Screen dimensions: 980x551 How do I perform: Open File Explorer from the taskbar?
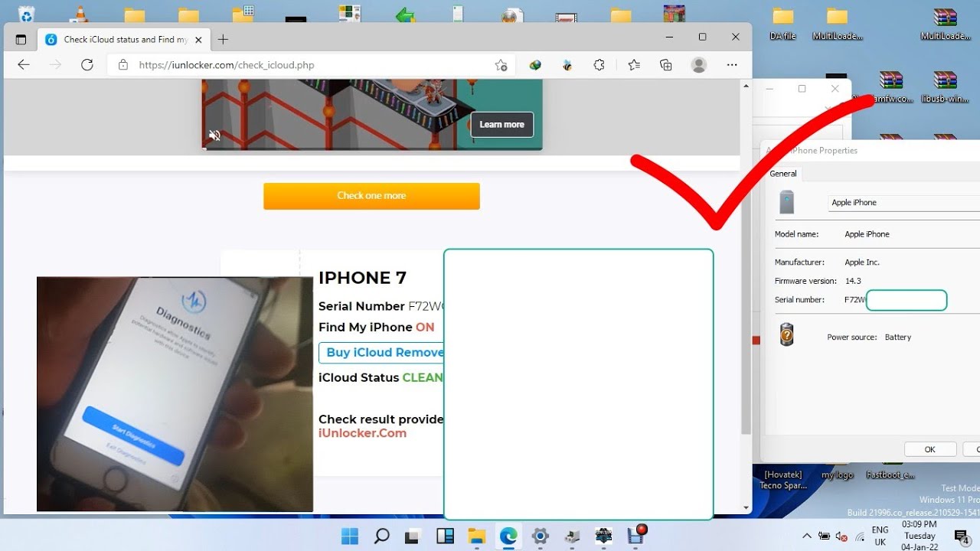(x=476, y=536)
